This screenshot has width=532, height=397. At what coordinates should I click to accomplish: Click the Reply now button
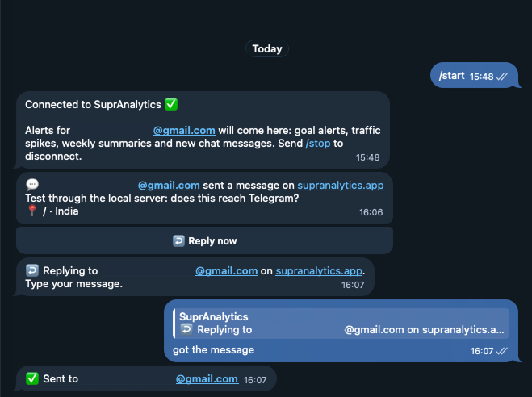point(204,240)
